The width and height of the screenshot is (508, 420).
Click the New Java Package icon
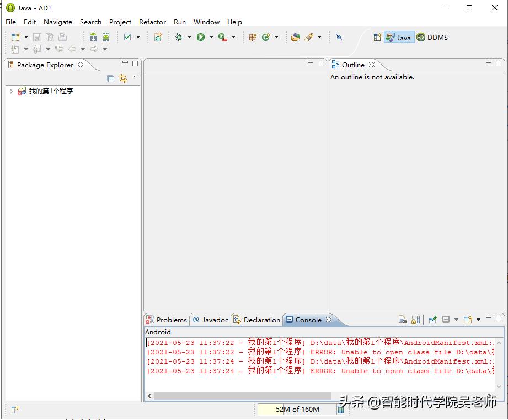[253, 37]
